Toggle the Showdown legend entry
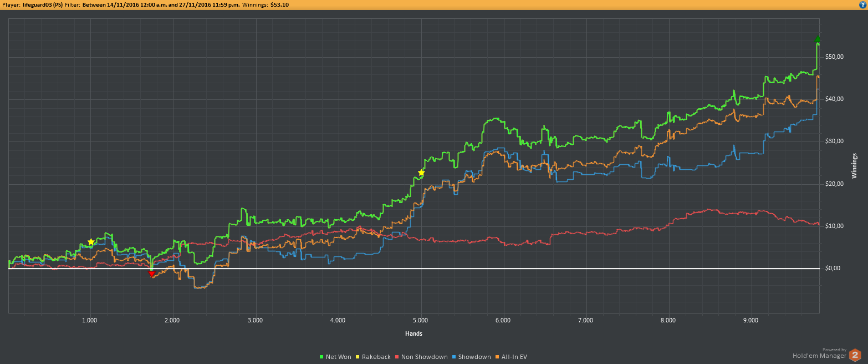The height and width of the screenshot is (364, 868). click(472, 357)
